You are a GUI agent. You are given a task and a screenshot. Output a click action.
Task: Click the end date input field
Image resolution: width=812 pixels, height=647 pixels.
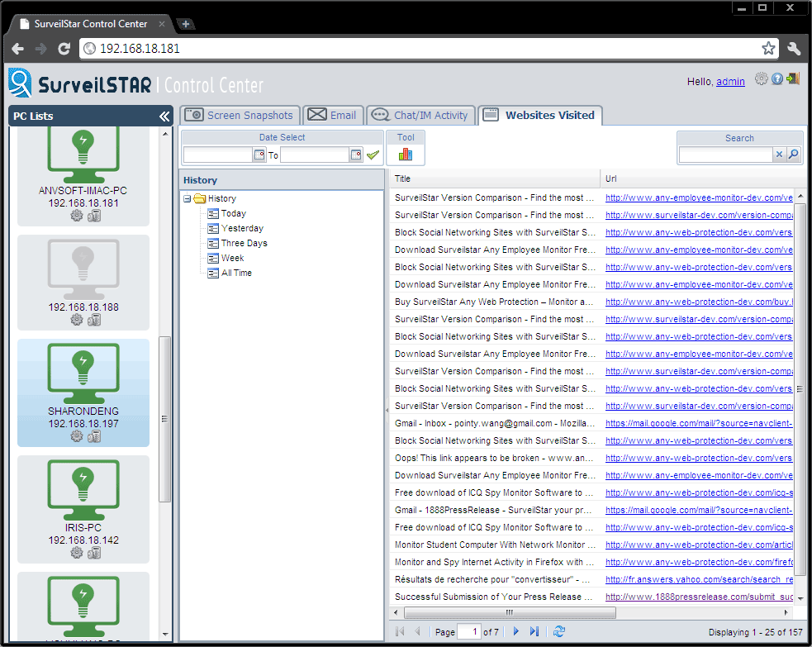[x=315, y=155]
